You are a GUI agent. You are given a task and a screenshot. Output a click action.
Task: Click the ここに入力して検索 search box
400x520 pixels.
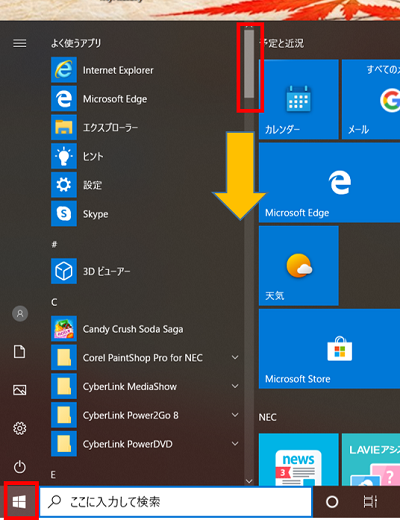[176, 502]
